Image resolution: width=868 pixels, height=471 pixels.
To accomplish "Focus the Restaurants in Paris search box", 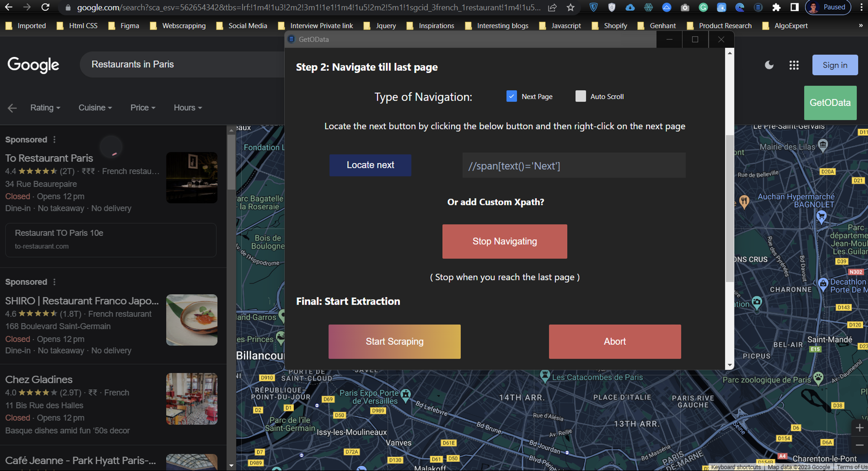I will click(182, 64).
